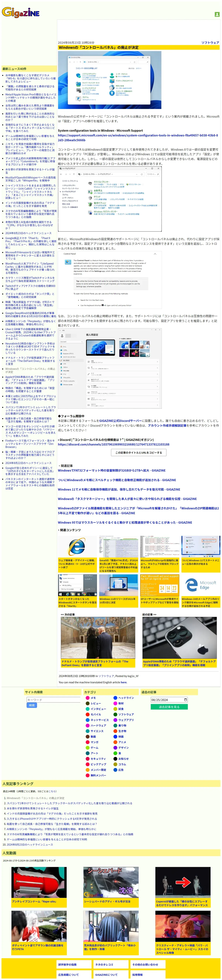The image size is (222, 980).
Task: Select the サイエンス category dot
Action: click(87, 731)
